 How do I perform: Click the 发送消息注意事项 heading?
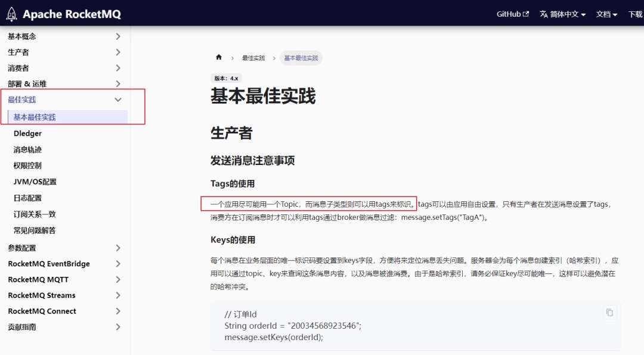pyautogui.click(x=253, y=160)
